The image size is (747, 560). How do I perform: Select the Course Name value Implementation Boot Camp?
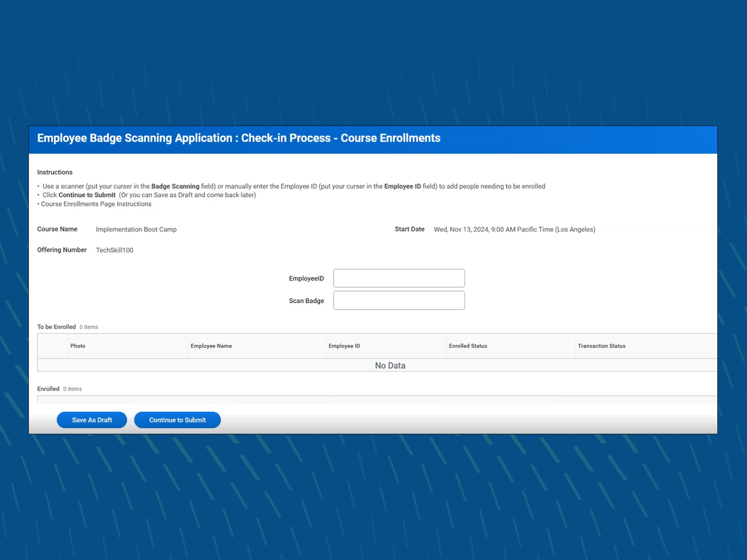coord(136,229)
